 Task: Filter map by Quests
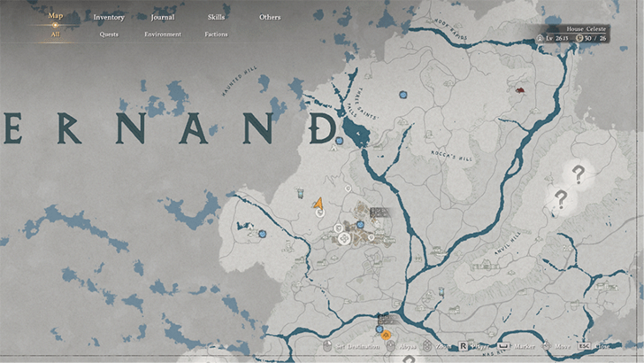tap(109, 35)
